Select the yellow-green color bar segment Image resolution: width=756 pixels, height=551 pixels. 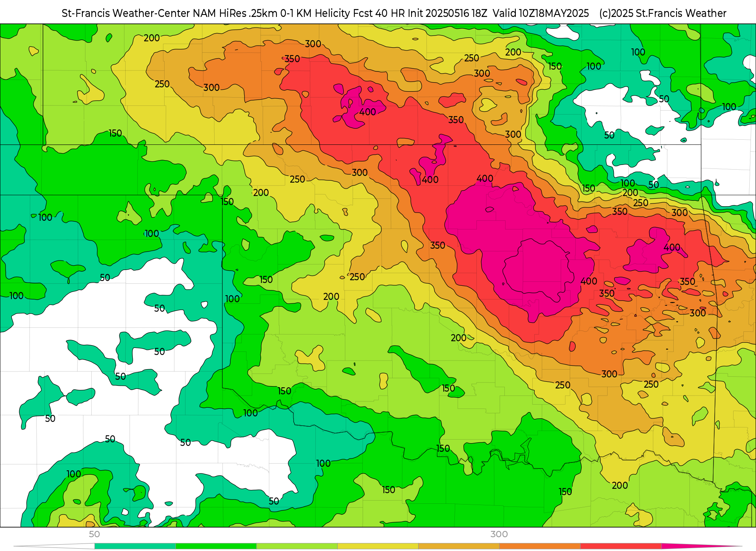297,546
